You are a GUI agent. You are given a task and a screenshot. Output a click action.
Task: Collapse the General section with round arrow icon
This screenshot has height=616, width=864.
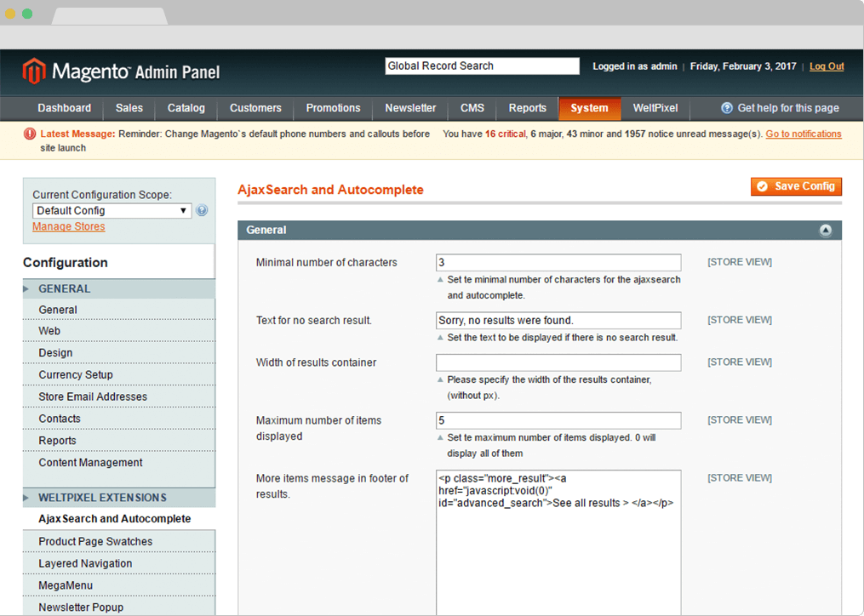826,231
